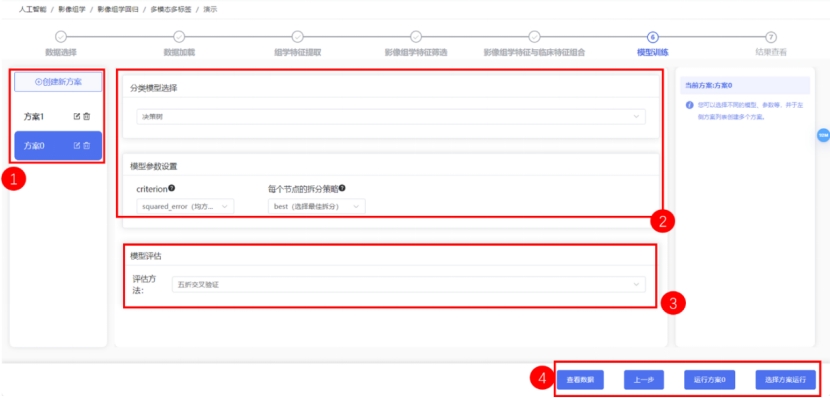Click the 运行方案0 button

pos(709,379)
